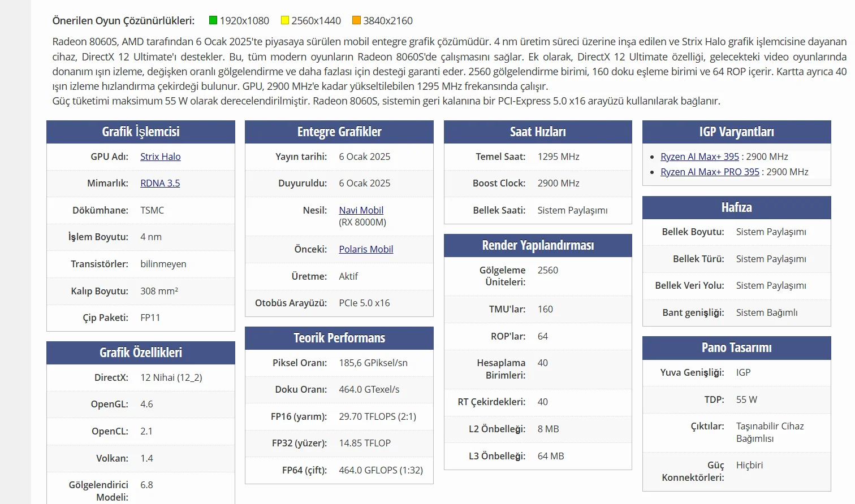Click the Hiçbiri power connectors value
Image resolution: width=855 pixels, height=504 pixels.
pyautogui.click(x=750, y=465)
